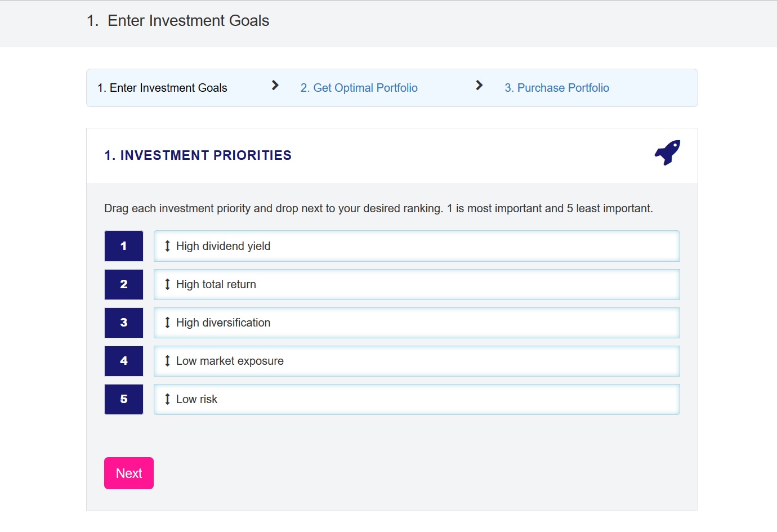Viewport: 777px width, 532px height.
Task: Click drag handle icon beside Low risk
Action: click(x=167, y=399)
